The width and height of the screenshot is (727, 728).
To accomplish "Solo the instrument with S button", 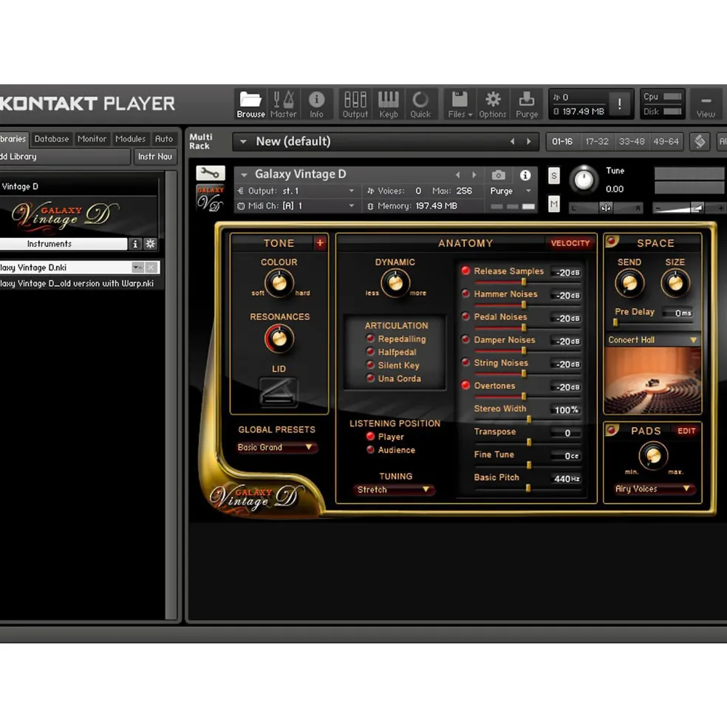I will [554, 176].
